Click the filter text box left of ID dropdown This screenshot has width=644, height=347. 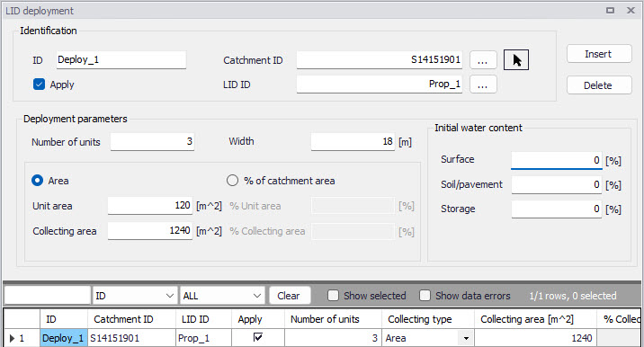click(48, 296)
